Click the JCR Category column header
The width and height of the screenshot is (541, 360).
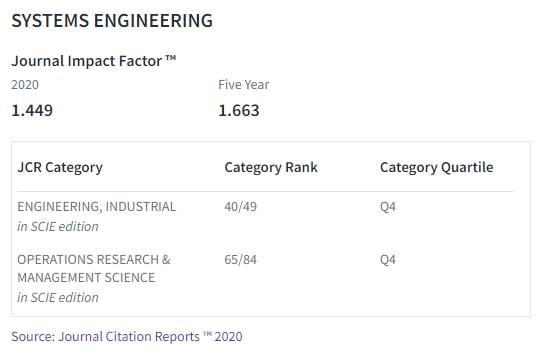[x=60, y=168]
